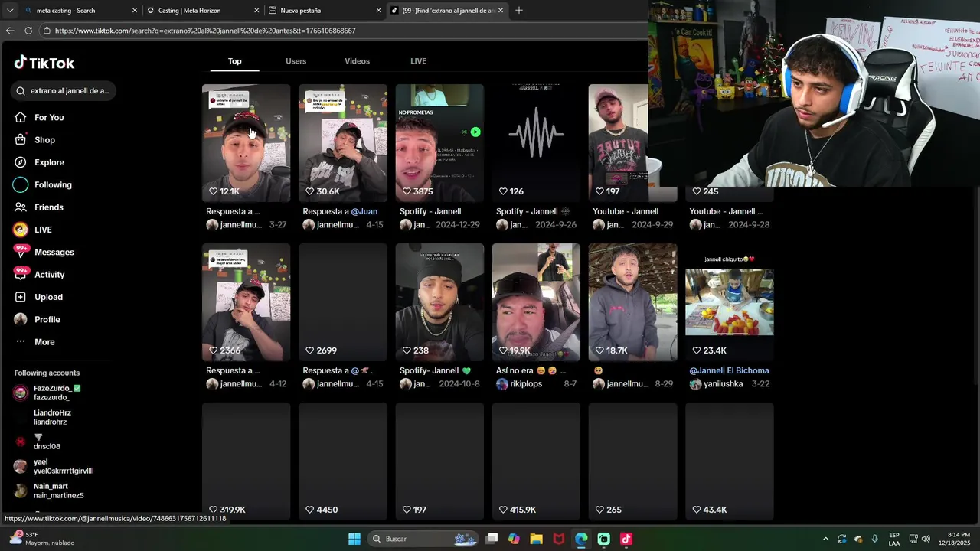Go to LIVE in the sidebar
Image resolution: width=980 pixels, height=551 pixels.
coord(43,230)
